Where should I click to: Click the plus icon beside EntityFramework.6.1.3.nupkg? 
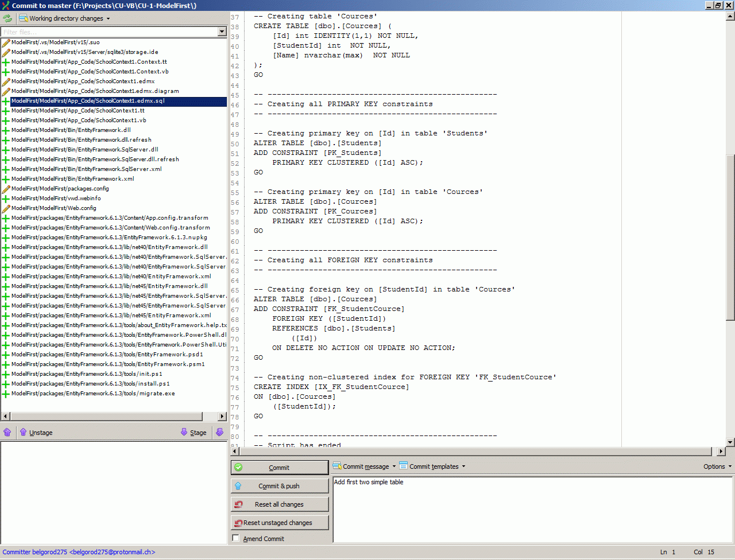pyautogui.click(x=6, y=238)
